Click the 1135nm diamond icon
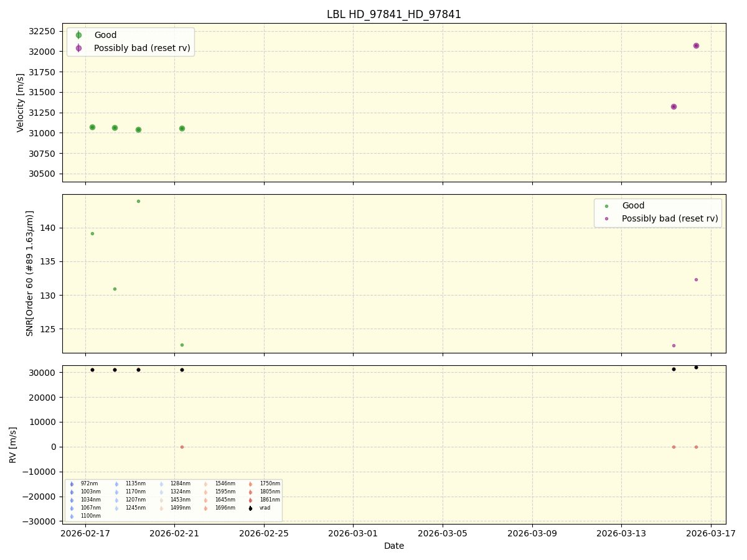 click(x=116, y=483)
